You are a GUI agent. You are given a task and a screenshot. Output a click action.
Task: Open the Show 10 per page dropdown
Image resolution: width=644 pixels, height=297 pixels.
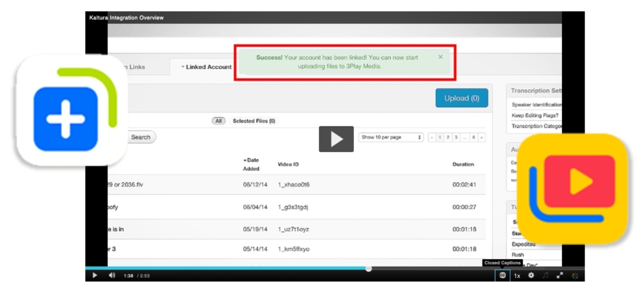[391, 137]
